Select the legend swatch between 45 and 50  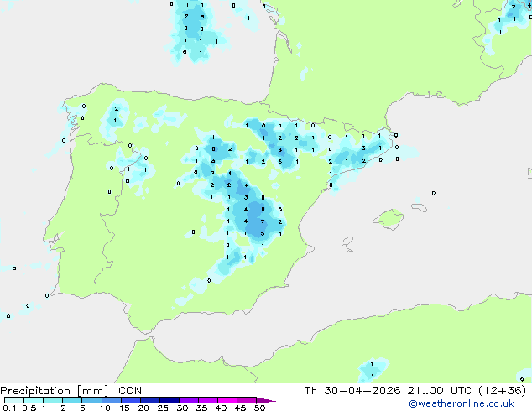pyautogui.click(x=247, y=400)
